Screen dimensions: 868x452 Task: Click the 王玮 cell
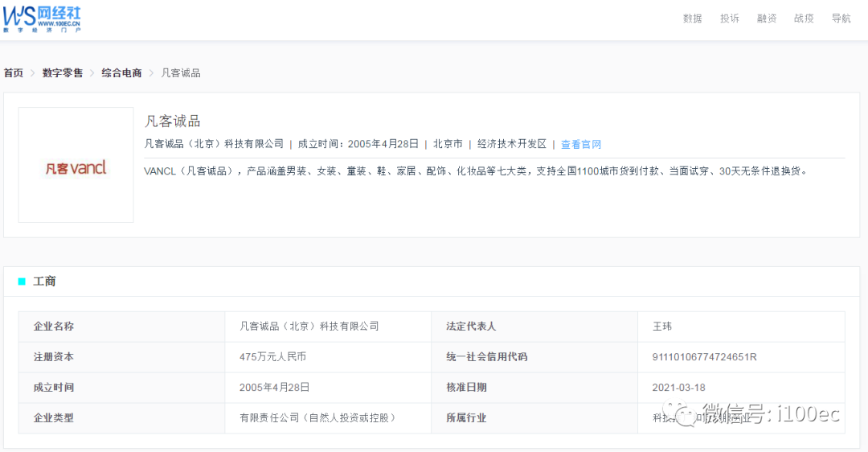[662, 327]
